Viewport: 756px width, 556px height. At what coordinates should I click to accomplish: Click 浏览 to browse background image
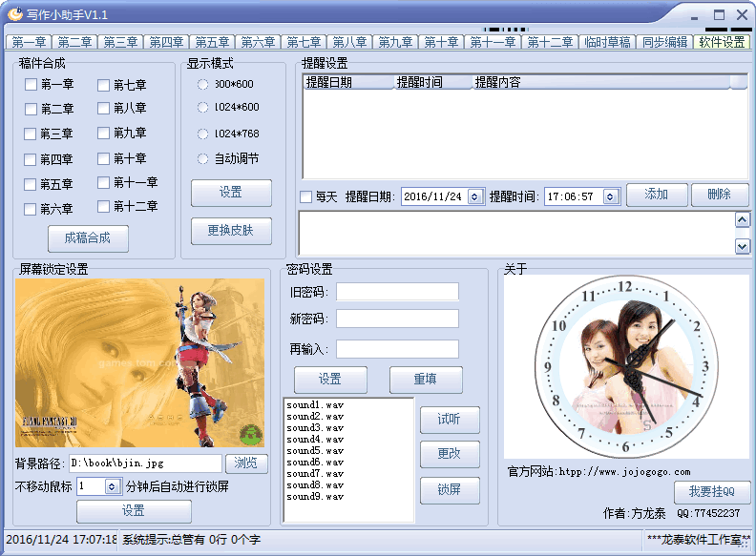pos(246,463)
